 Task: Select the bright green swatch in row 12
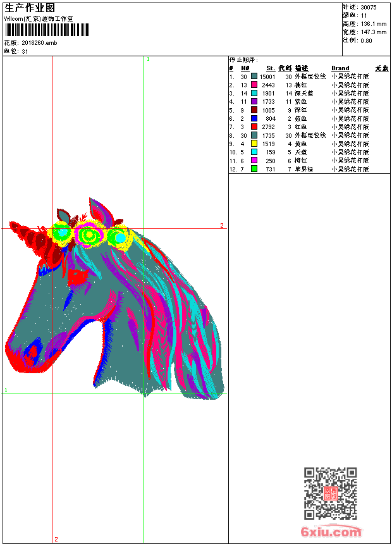tap(254, 169)
